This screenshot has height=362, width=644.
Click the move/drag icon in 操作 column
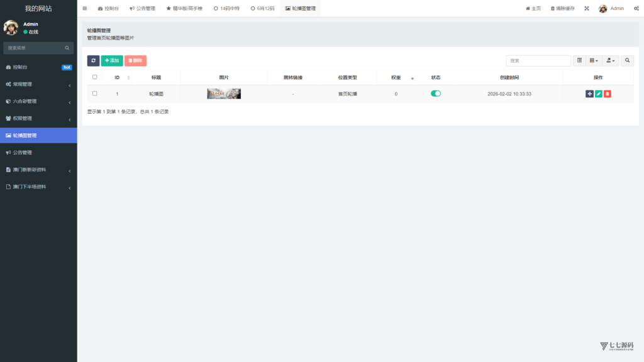click(589, 94)
